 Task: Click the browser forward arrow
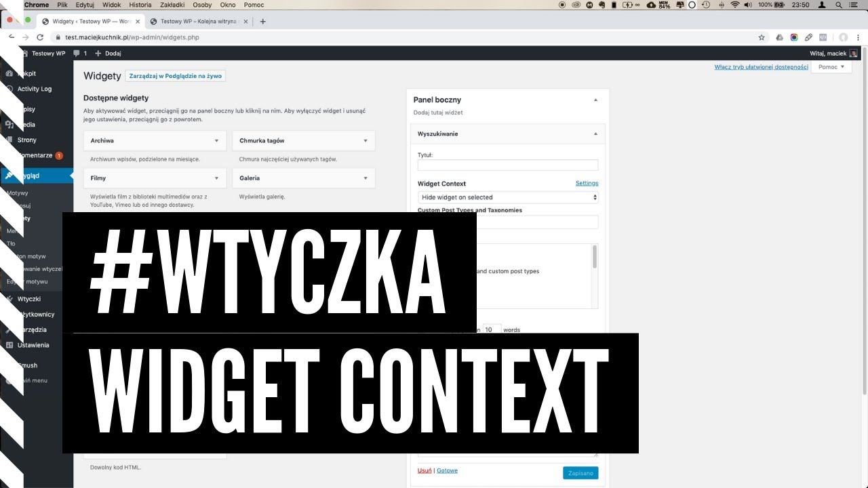pos(25,37)
